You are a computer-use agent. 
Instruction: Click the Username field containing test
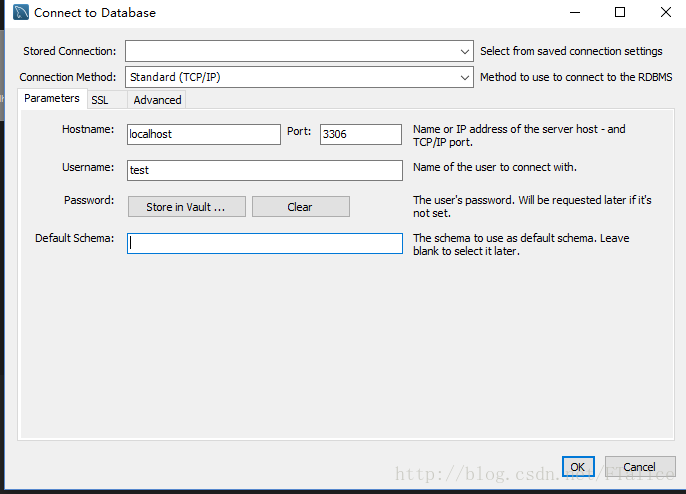265,170
